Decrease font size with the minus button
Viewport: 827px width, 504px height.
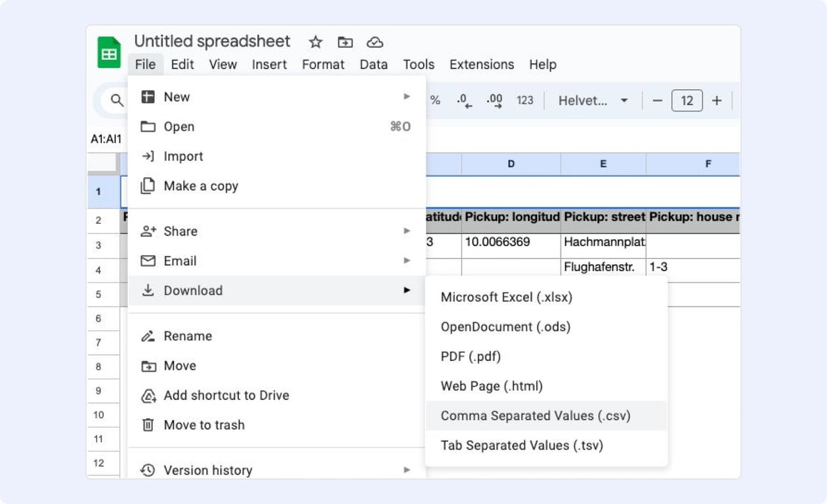(658, 100)
